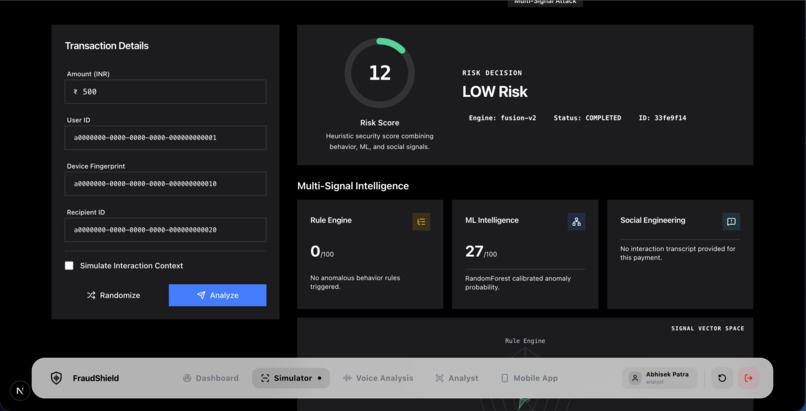Click the ML Intelligence network icon
The height and width of the screenshot is (411, 806).
(x=576, y=222)
